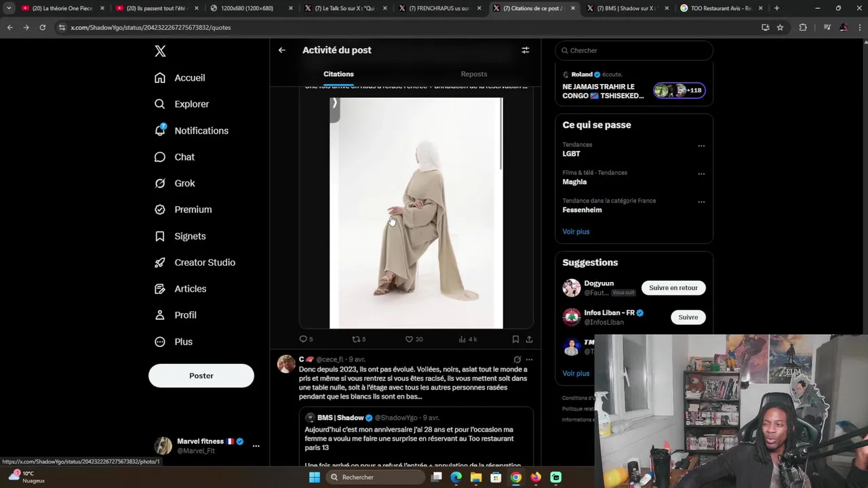Close the Le Talk So sur X tab
The width and height of the screenshot is (868, 488).
coord(386,8)
